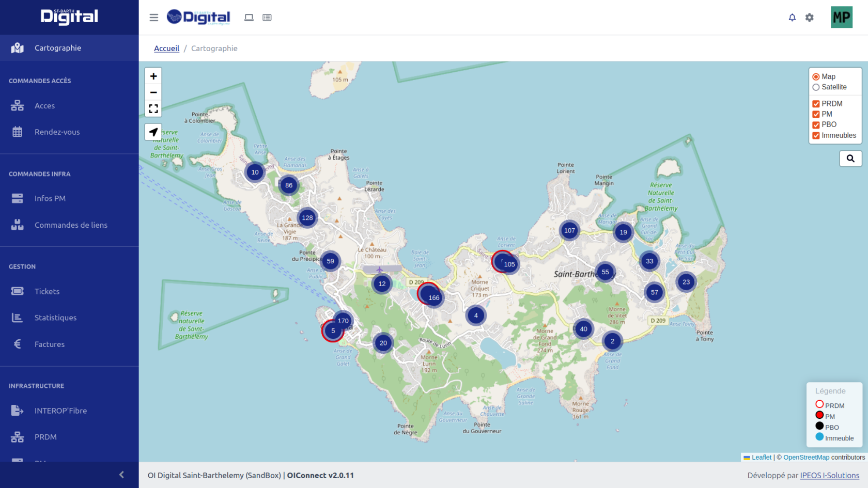Open the settings gear icon
This screenshot has width=868, height=488.
pyautogui.click(x=810, y=18)
